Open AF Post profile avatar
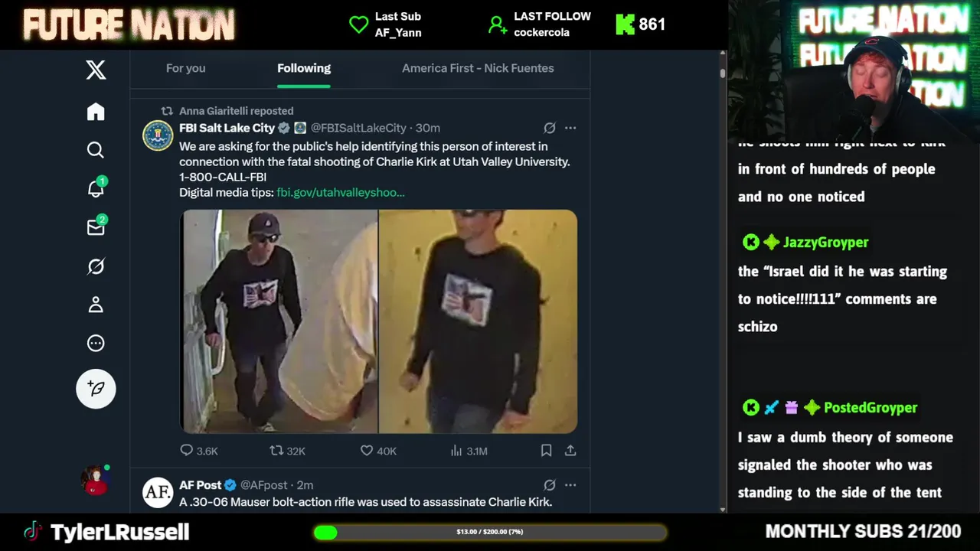 pyautogui.click(x=158, y=493)
